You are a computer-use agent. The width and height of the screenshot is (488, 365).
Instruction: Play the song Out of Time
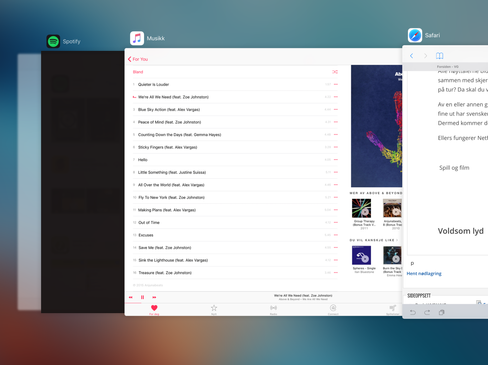tap(236, 222)
